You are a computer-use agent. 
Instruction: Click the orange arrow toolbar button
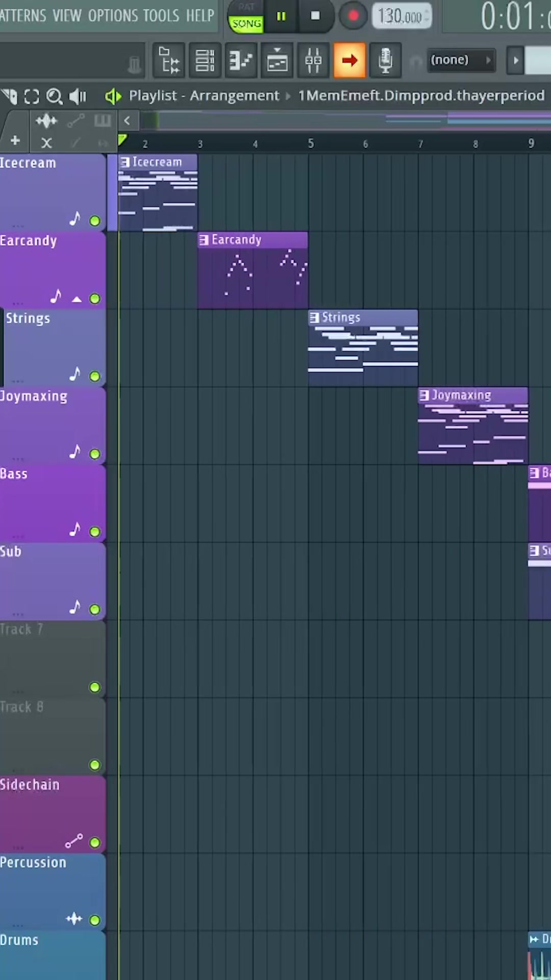point(349,60)
